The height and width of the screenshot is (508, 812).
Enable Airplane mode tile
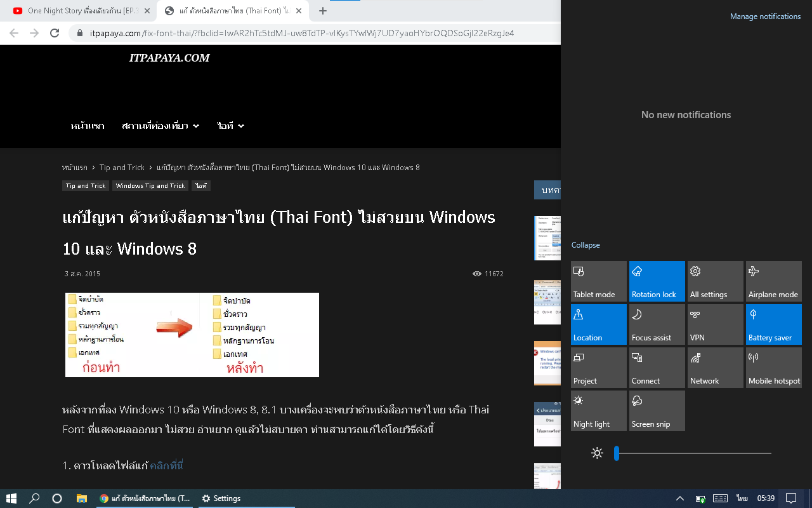coord(774,281)
